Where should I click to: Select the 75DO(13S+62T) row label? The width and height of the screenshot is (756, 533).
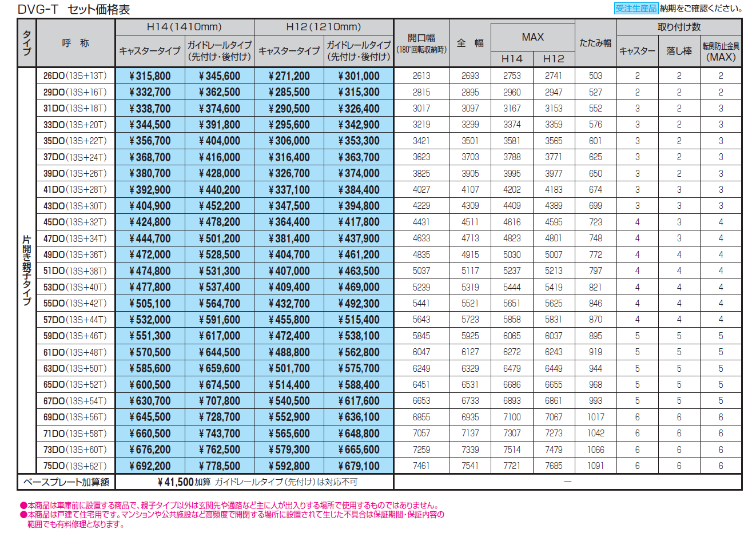[75, 466]
